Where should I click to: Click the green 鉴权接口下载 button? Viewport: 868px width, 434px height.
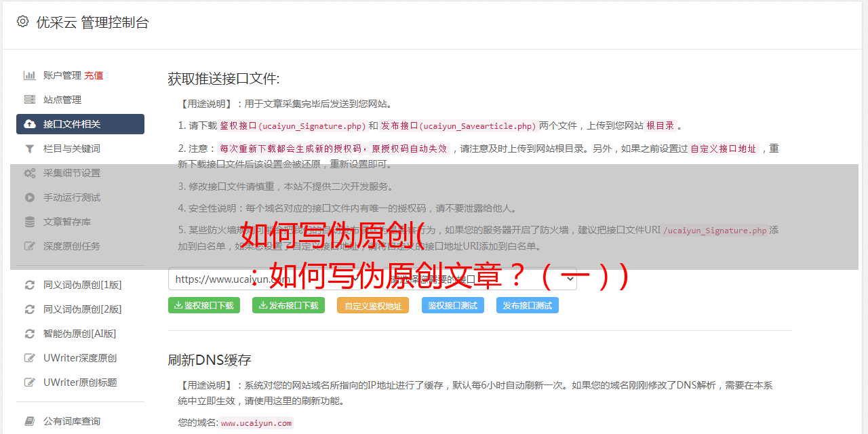coord(204,305)
